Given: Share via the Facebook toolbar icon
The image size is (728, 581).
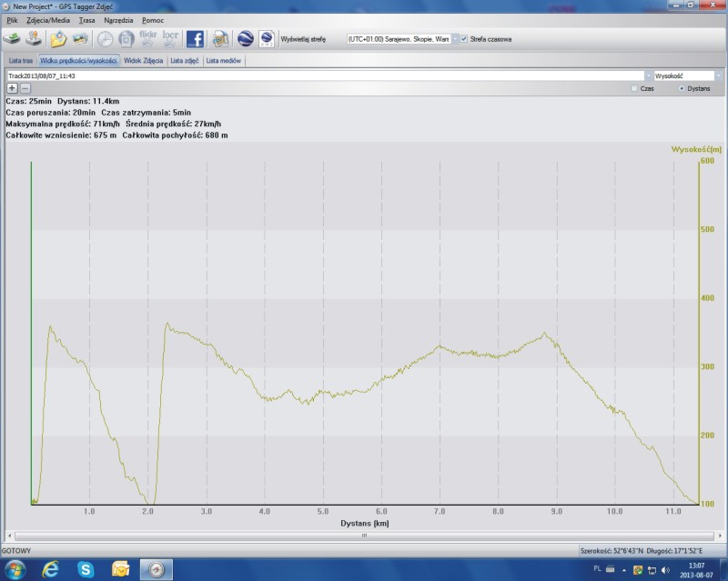Looking at the screenshot, I should pyautogui.click(x=195, y=39).
